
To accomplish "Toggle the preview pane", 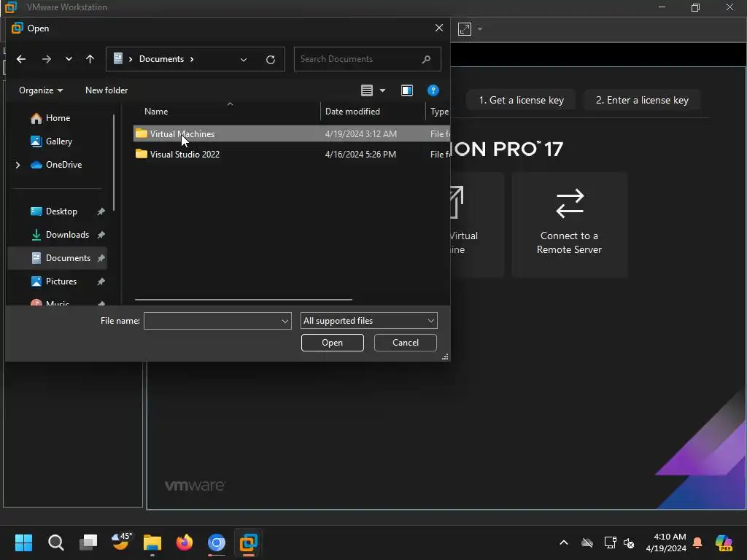I will pos(407,90).
